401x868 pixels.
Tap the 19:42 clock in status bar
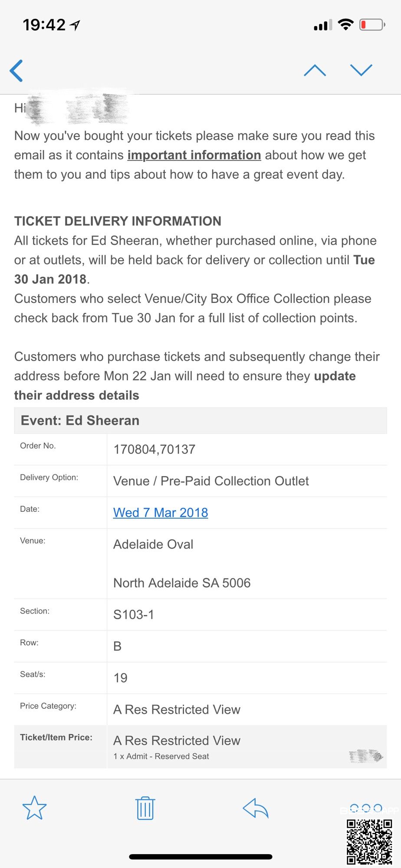[x=44, y=25]
